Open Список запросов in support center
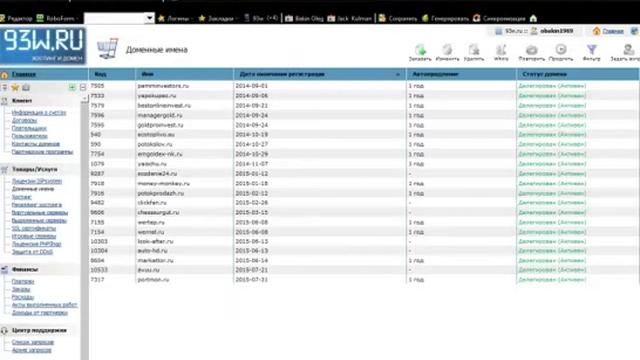The height and width of the screenshot is (360, 640). 33,342
